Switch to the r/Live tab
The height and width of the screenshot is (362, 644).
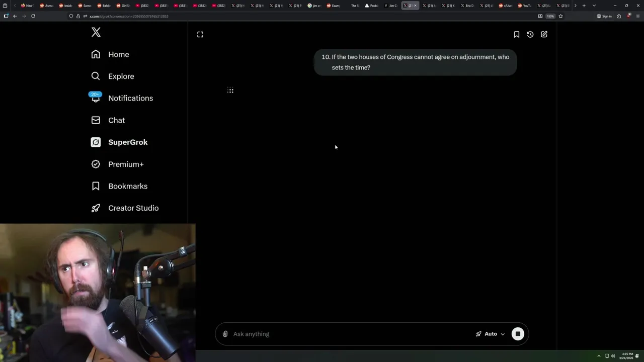[505, 6]
